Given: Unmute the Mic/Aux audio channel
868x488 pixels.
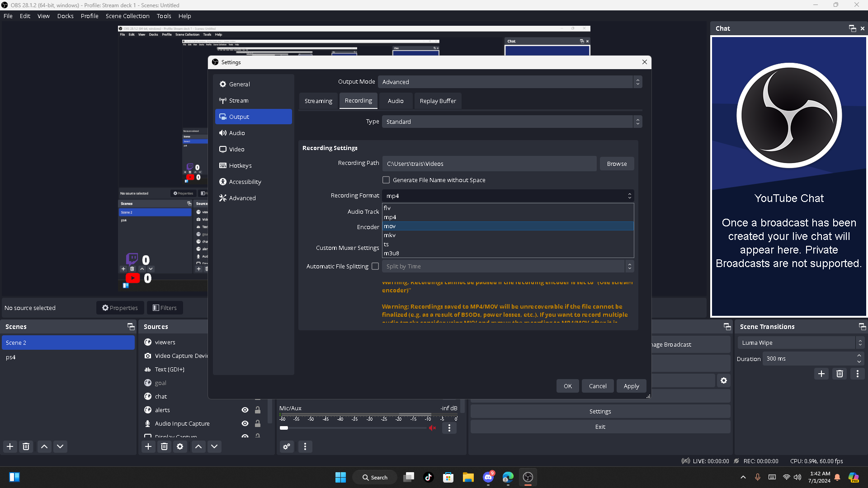Looking at the screenshot, I should point(433,428).
